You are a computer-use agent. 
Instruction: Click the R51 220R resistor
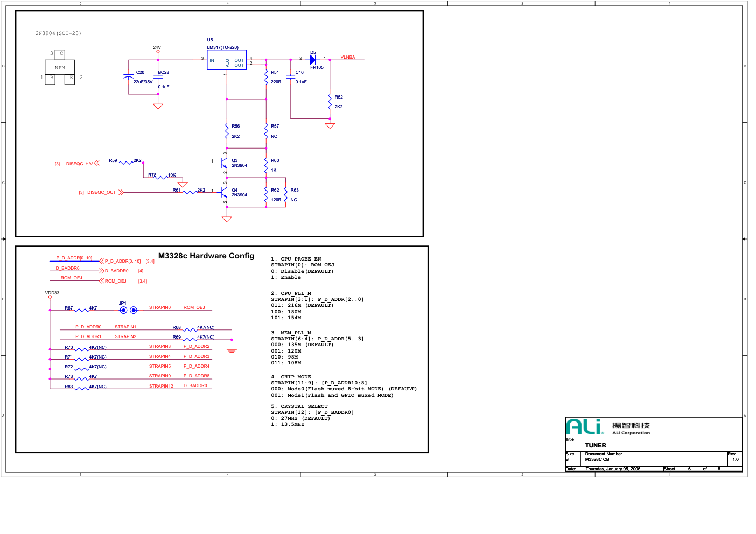pyautogui.click(x=266, y=77)
